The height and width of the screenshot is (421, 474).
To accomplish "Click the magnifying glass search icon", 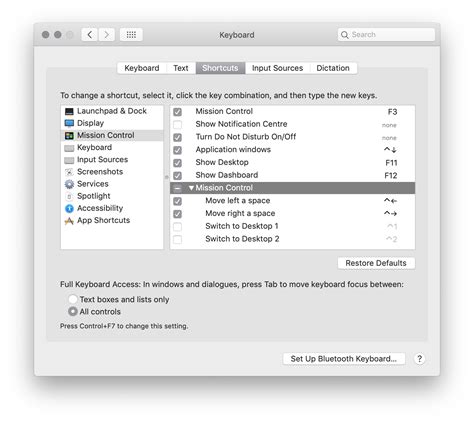I will (345, 35).
